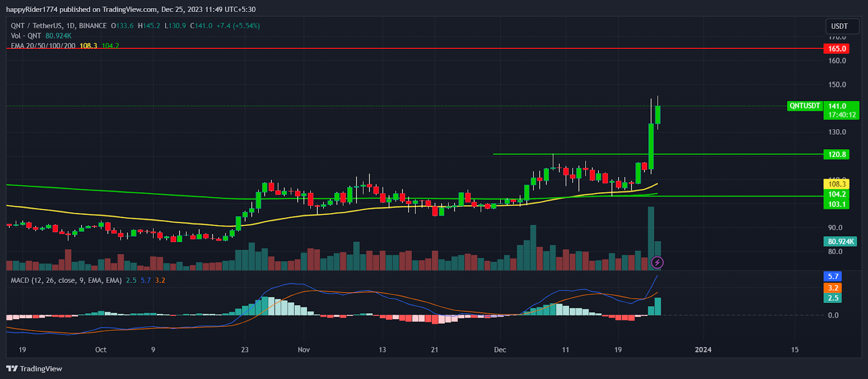Viewport: 868px width, 379px height.
Task: Click the 0.0 MACD axis tick
Action: click(x=833, y=315)
